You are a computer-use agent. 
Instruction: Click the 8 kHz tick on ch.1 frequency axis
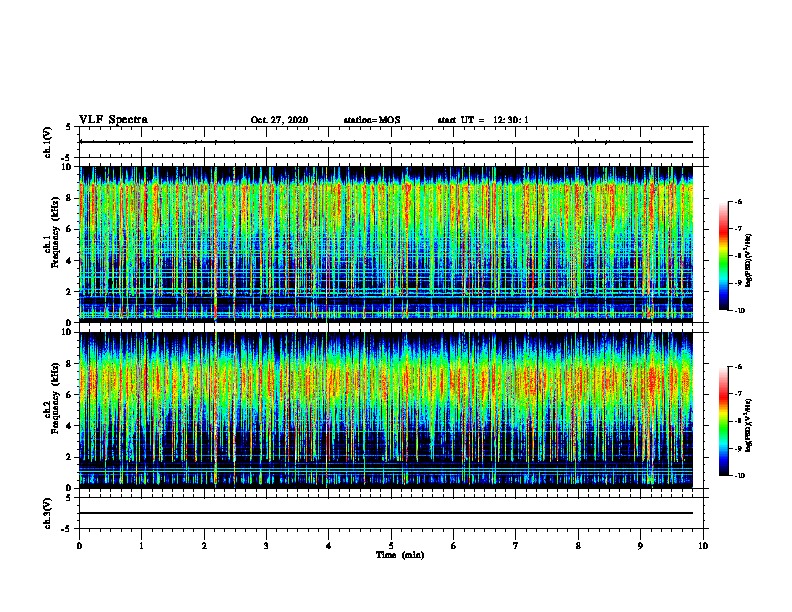(69, 198)
